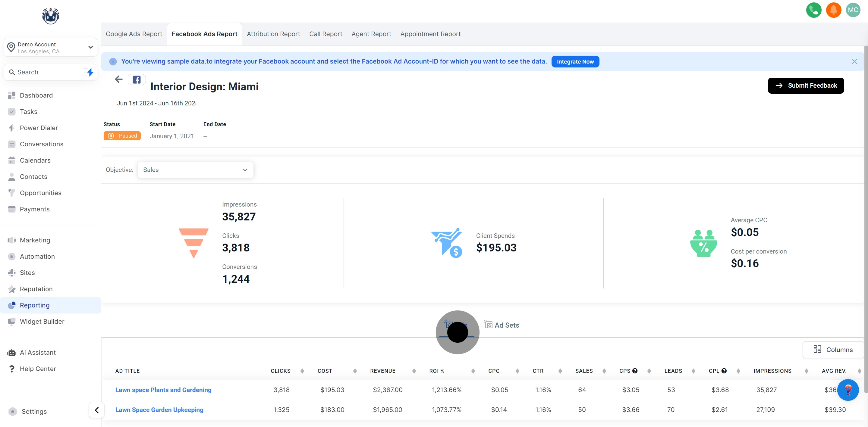Switch to the Ad Sets tab
The width and height of the screenshot is (868, 427).
[502, 325]
